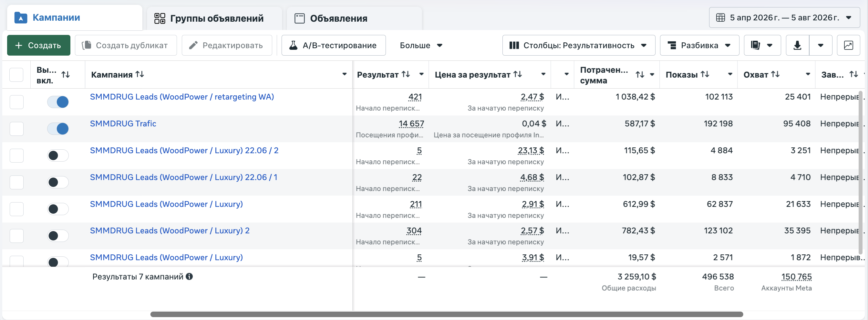Tick the checkbox for retargeting WA campaign
868x320 pixels.
coord(16,102)
